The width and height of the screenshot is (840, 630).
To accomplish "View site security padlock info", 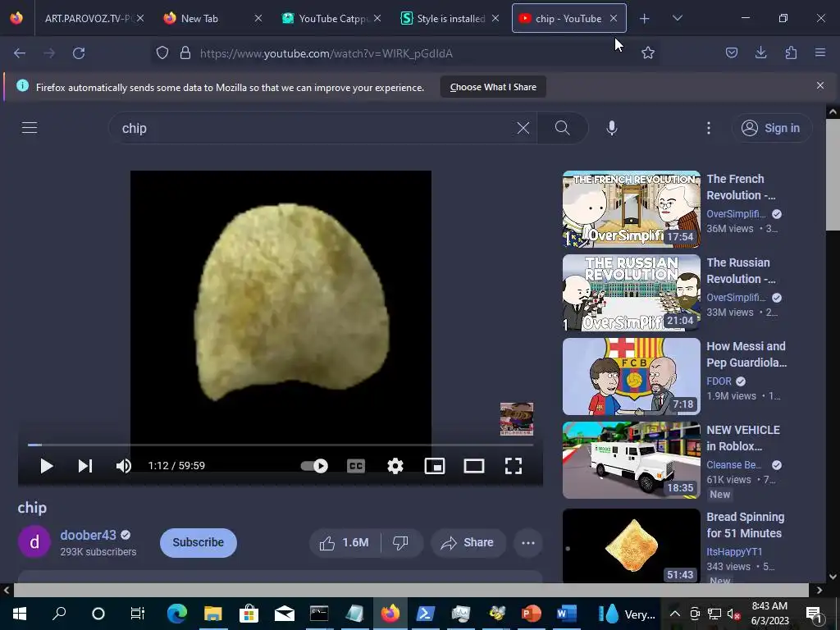I will 185,53.
